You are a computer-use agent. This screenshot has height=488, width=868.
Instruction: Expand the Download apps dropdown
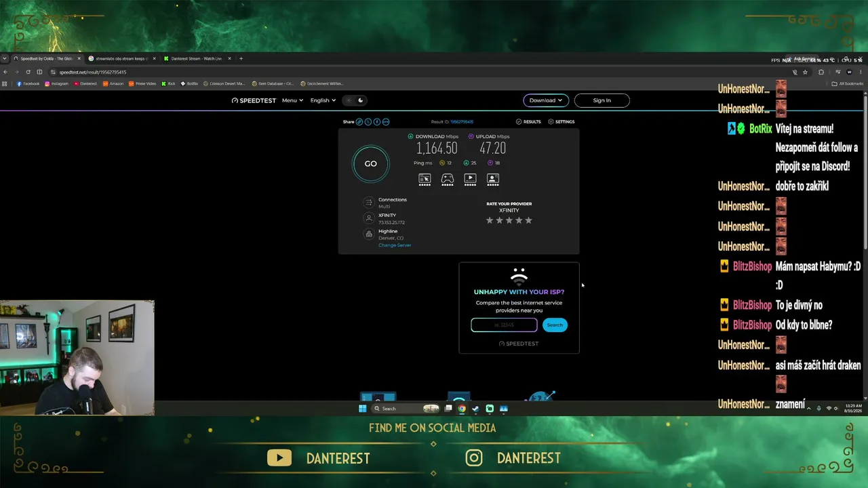(546, 100)
